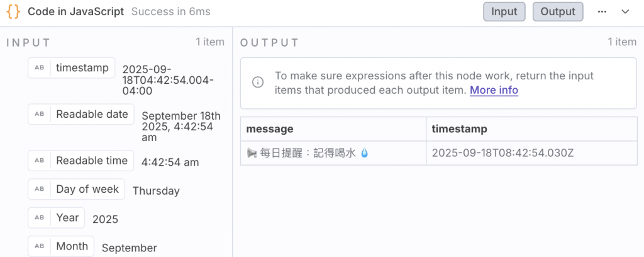Click the message column header

(x=270, y=129)
